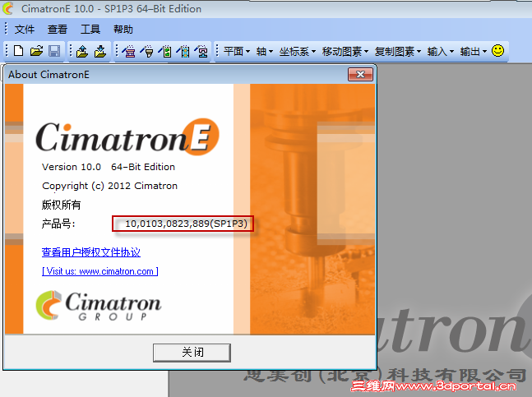Open the 输入 dropdown
The height and width of the screenshot is (397, 532).
click(x=441, y=52)
